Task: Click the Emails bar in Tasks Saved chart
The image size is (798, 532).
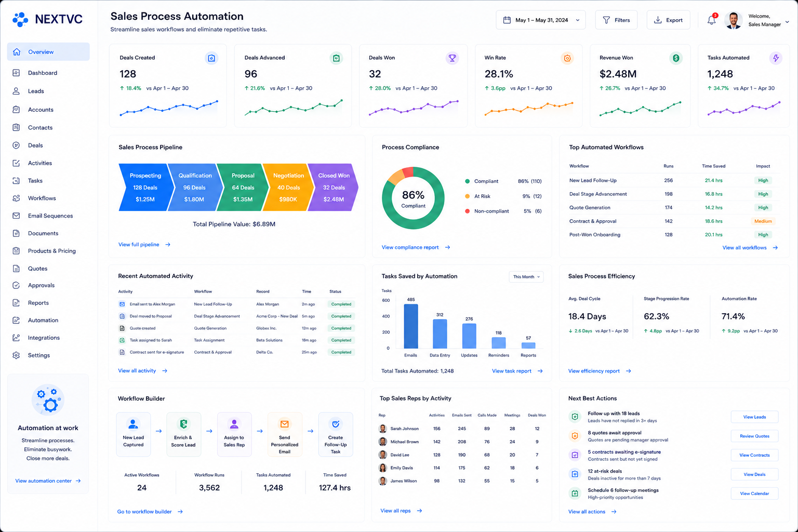Action: pyautogui.click(x=411, y=326)
